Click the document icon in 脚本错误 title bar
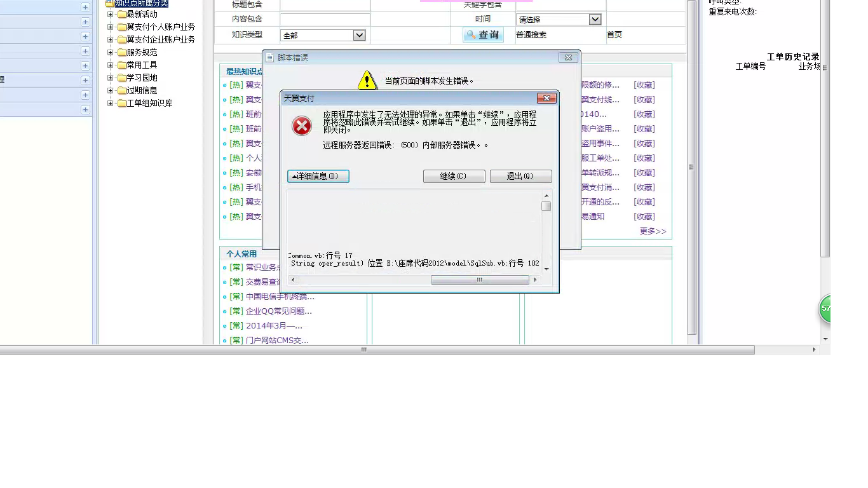The width and height of the screenshot is (868, 488). pyautogui.click(x=269, y=57)
